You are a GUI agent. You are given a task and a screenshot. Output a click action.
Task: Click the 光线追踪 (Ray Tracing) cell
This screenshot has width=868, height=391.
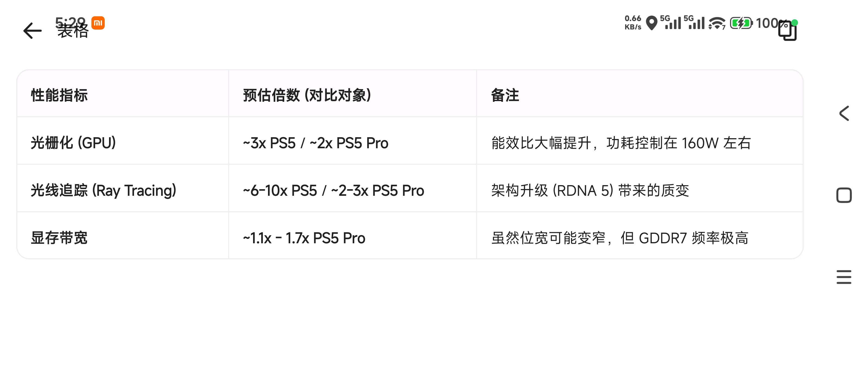pyautogui.click(x=103, y=190)
